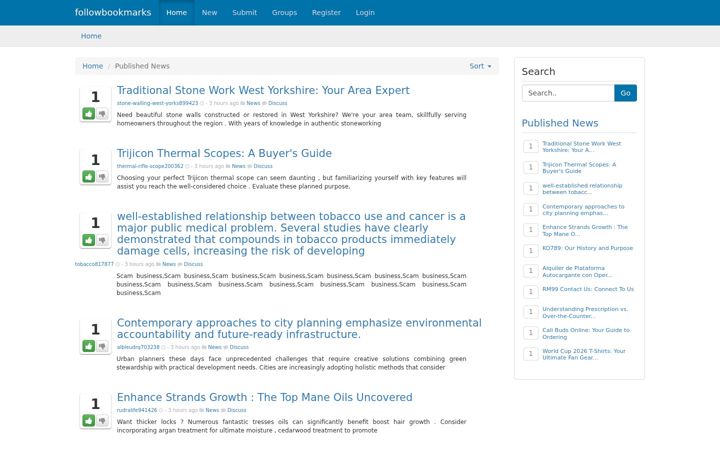720x450 pixels.
Task: Open sidebar link Contemporary approaches to city planning
Action: [583, 210]
